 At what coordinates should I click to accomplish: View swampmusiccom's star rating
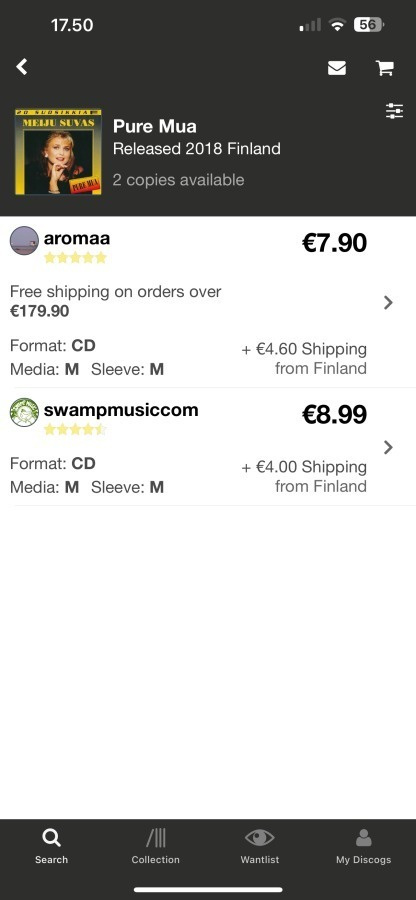[75, 429]
